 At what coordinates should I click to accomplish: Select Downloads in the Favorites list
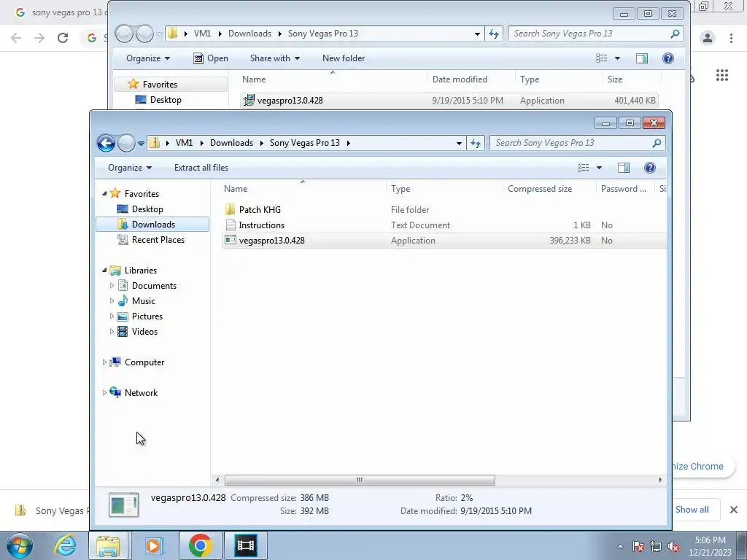click(x=152, y=225)
